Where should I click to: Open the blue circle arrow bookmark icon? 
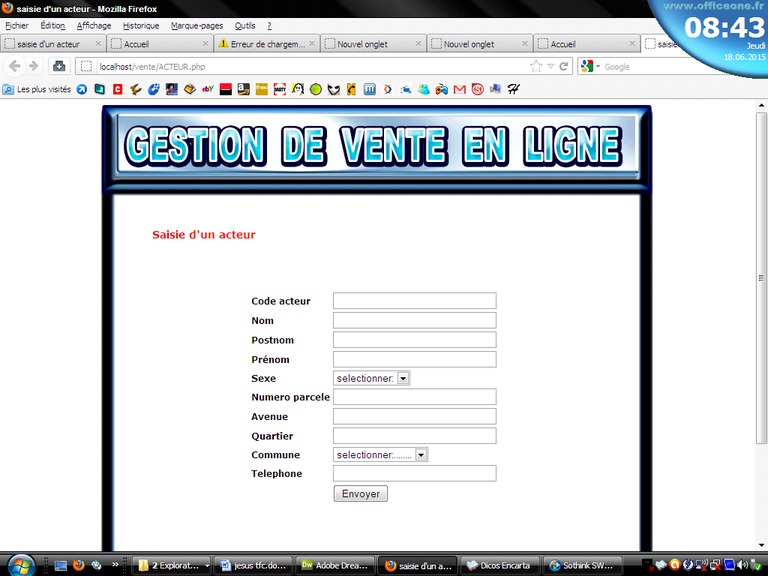82,89
